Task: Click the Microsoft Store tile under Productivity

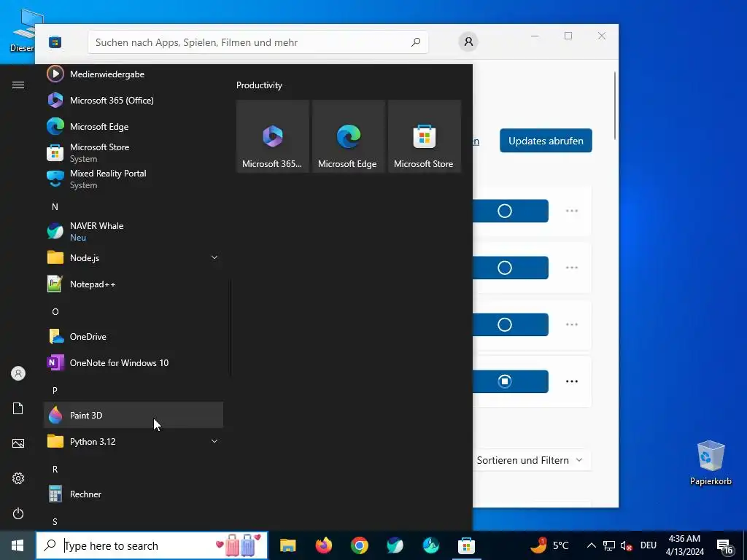Action: click(x=425, y=136)
